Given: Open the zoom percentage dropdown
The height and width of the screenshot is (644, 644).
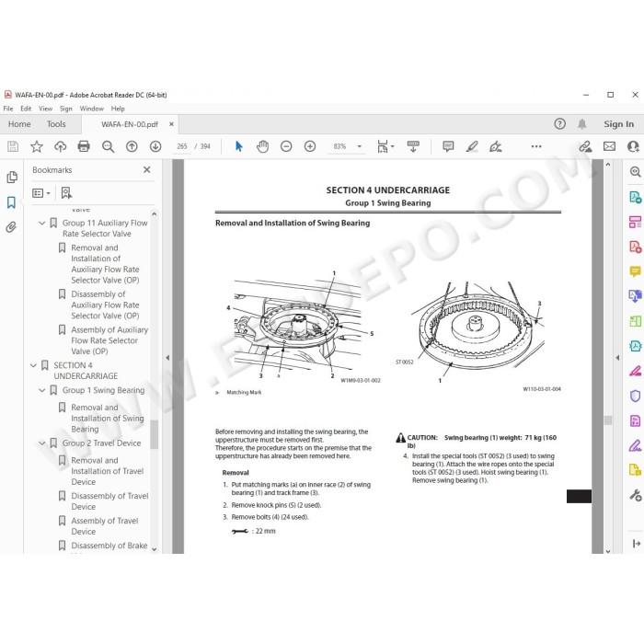Looking at the screenshot, I should 360,146.
